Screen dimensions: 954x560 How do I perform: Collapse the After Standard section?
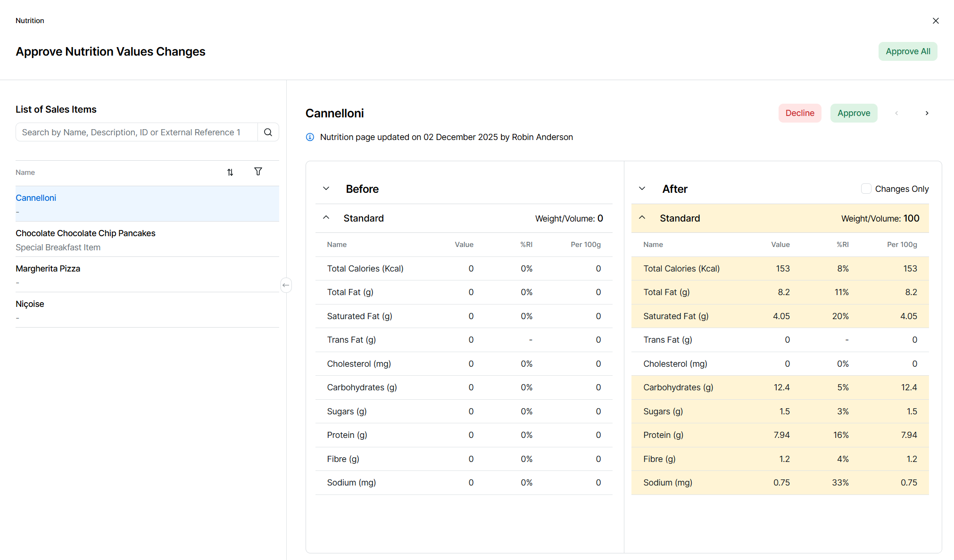(642, 218)
